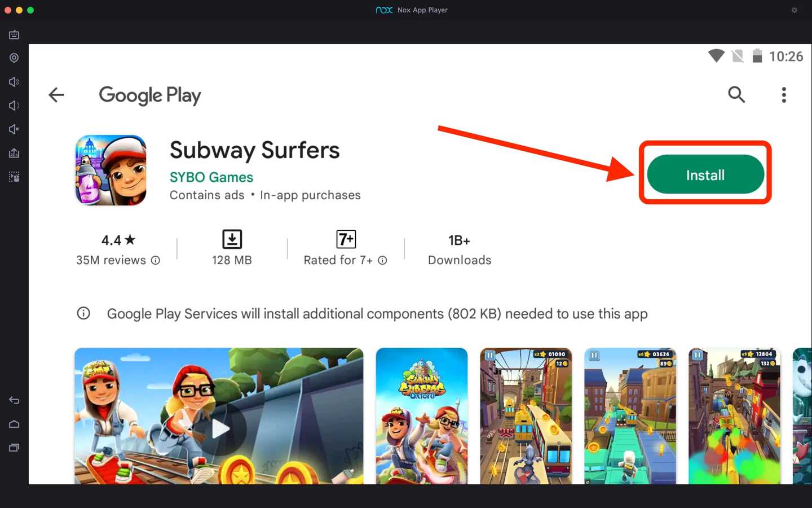The width and height of the screenshot is (812, 508).
Task: Open Nox recent apps icon
Action: [14, 448]
